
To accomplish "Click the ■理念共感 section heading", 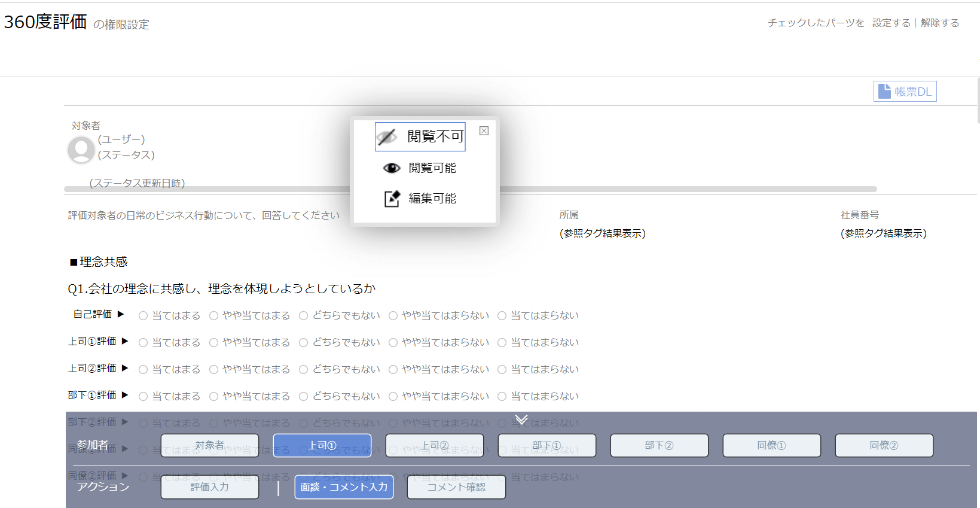I will [x=99, y=262].
